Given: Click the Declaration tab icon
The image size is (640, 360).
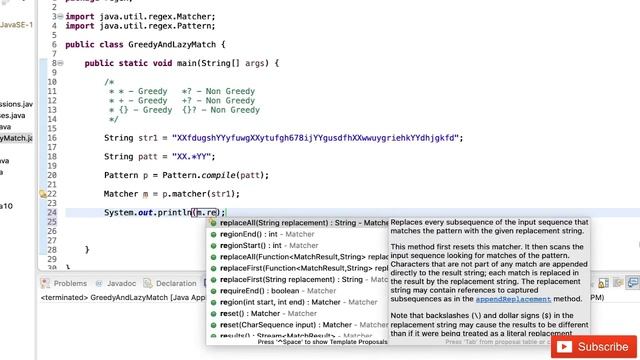Looking at the screenshot, I should point(148,283).
